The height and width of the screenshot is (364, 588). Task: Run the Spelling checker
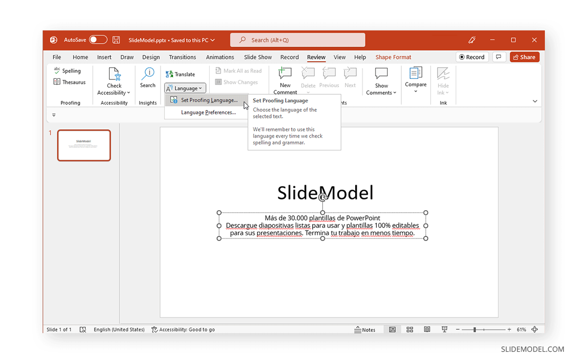coord(68,70)
